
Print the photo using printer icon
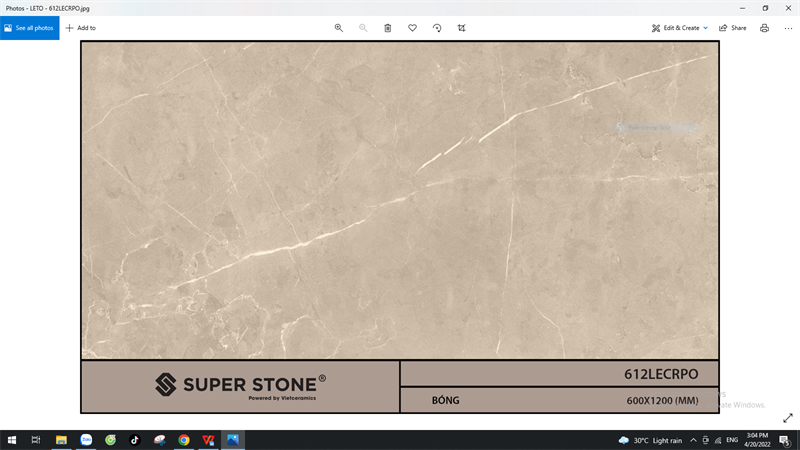[764, 28]
